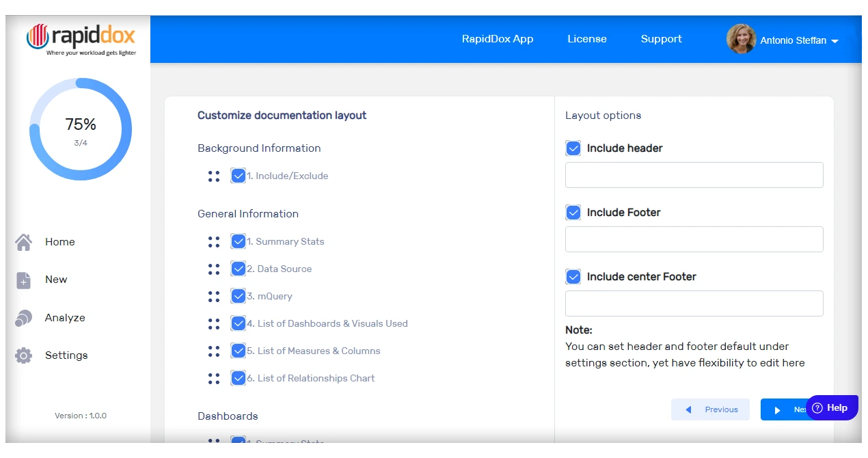The height and width of the screenshot is (458, 868).
Task: Click the Include Footer text field
Action: [x=694, y=239]
